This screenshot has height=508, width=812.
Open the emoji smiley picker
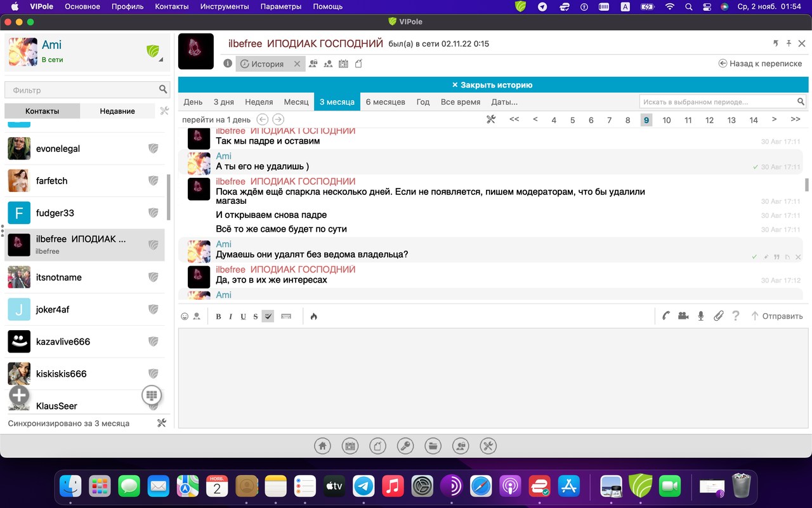click(x=185, y=316)
